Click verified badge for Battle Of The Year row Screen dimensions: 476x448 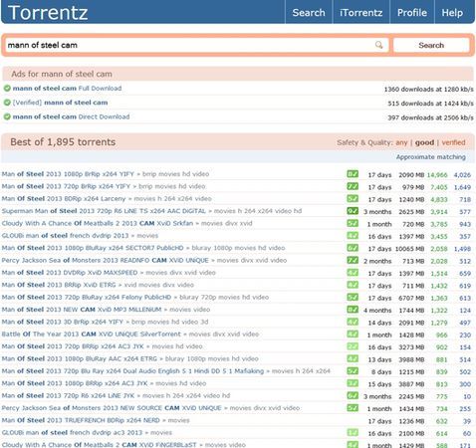353,334
